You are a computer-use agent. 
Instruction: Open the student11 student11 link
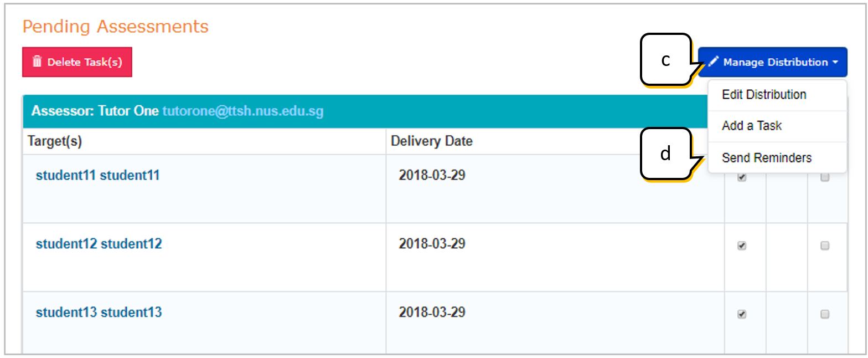pyautogui.click(x=97, y=176)
